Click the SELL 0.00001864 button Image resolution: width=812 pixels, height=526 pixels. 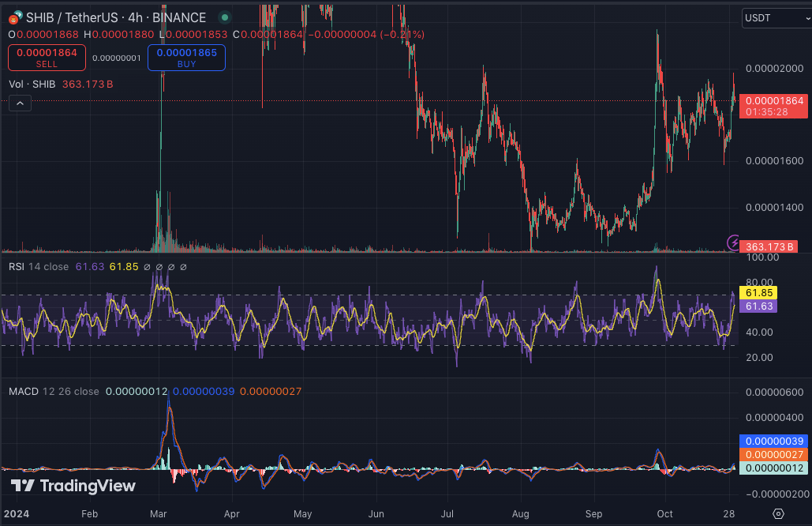47,58
